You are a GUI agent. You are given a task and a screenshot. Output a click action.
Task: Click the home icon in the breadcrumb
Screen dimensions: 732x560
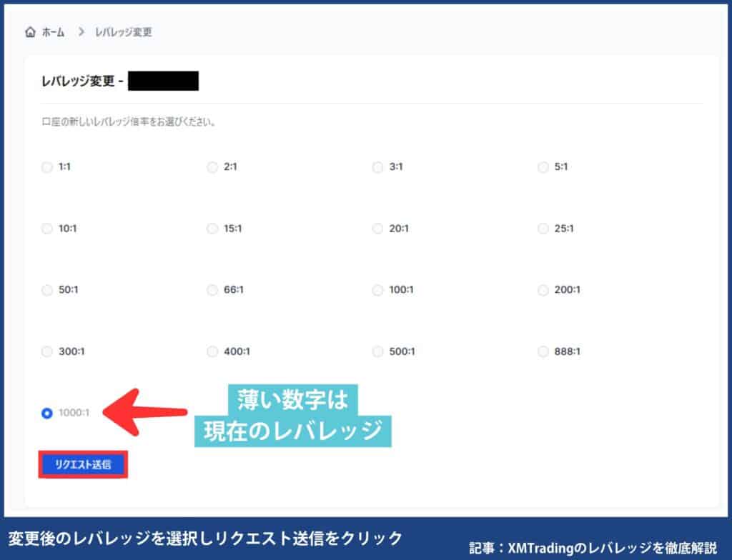(x=29, y=31)
